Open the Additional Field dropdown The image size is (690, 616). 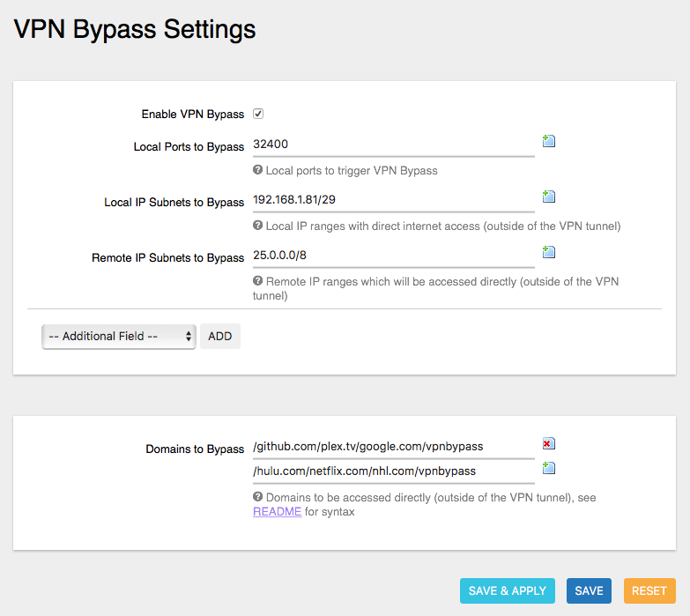tap(118, 336)
